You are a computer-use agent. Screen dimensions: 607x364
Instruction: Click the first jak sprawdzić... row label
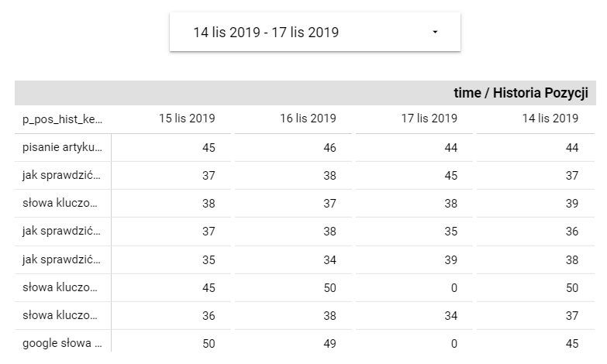coord(61,175)
